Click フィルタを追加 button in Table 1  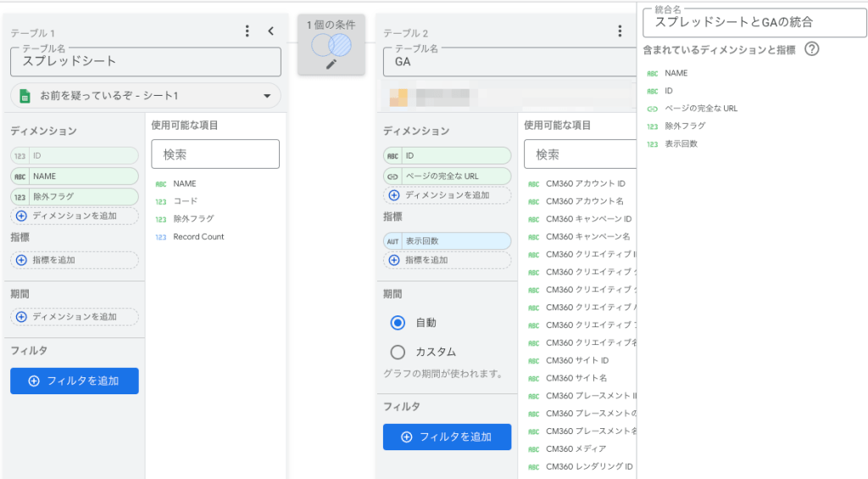coord(75,381)
